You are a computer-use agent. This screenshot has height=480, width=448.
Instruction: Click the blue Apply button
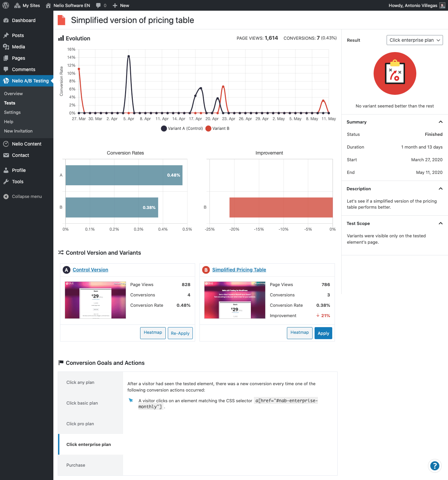323,333
